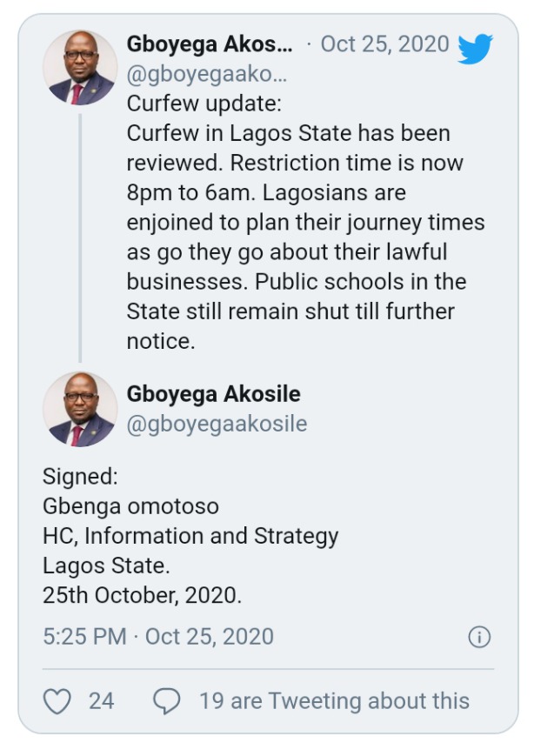Like the tweet with the heart icon

[57, 701]
